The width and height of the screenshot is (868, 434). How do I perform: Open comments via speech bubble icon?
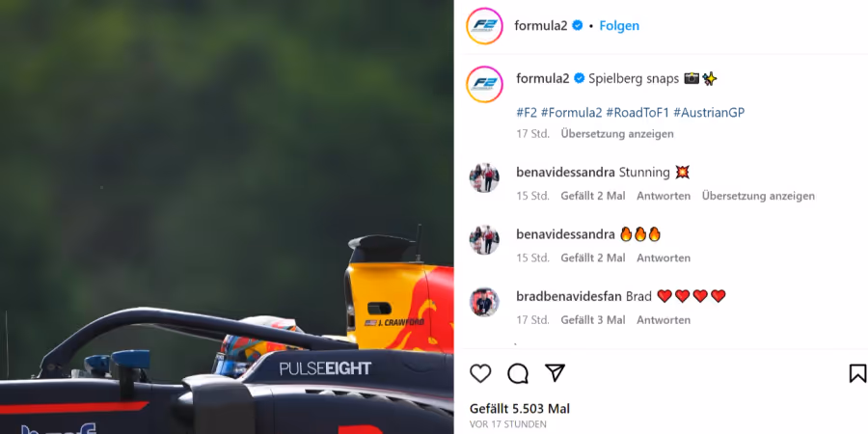pyautogui.click(x=518, y=373)
